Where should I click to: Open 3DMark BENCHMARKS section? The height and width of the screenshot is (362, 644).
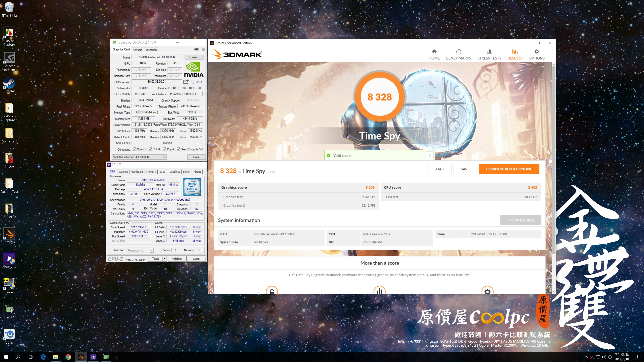[458, 55]
